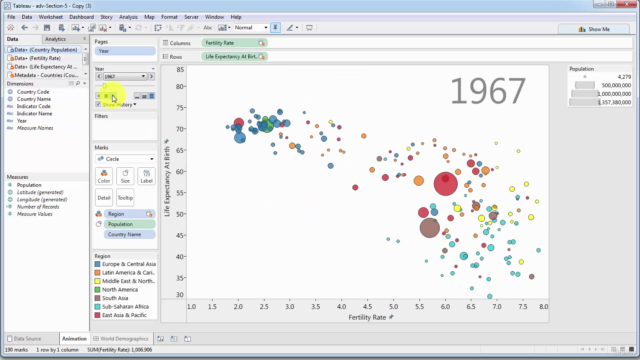Click the Sort Descending icon
This screenshot has width=640, height=360.
click(x=180, y=28)
